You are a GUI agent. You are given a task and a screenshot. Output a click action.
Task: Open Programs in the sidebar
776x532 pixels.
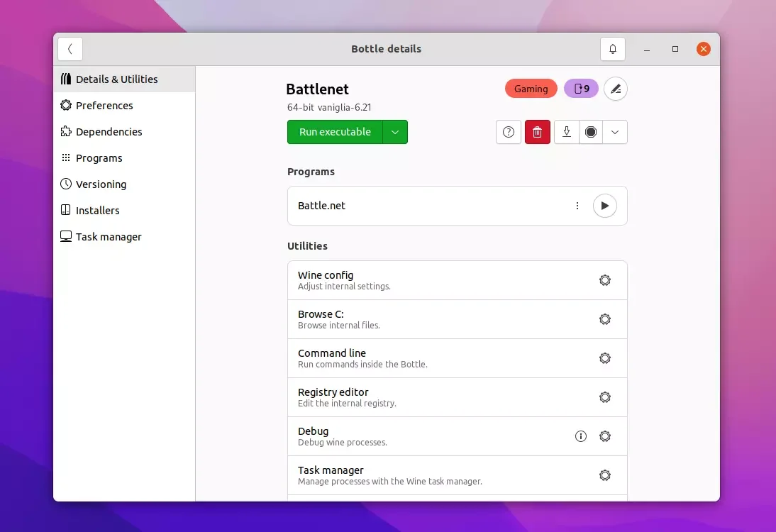coord(124,158)
